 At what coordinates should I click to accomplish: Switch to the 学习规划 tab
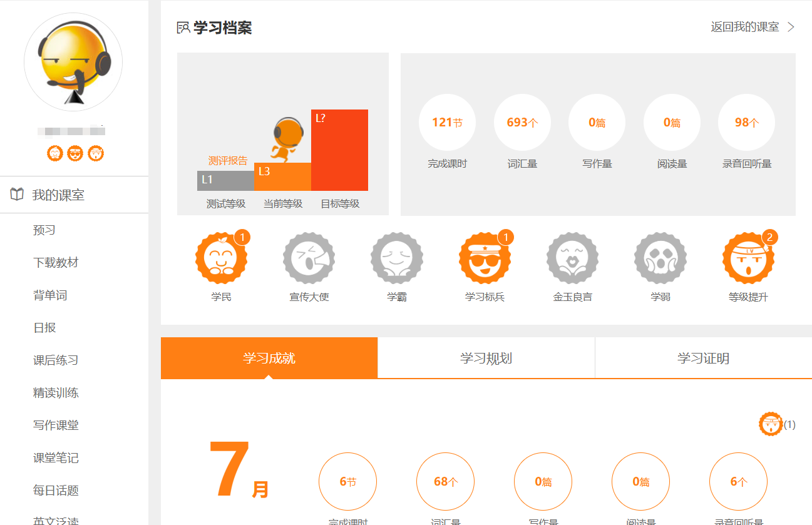pyautogui.click(x=486, y=358)
